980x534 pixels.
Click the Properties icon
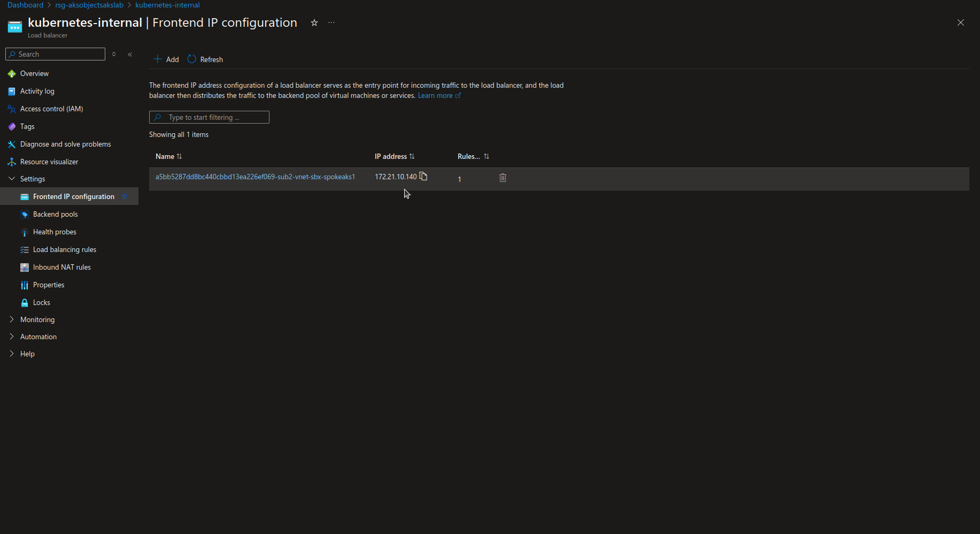[x=25, y=285]
